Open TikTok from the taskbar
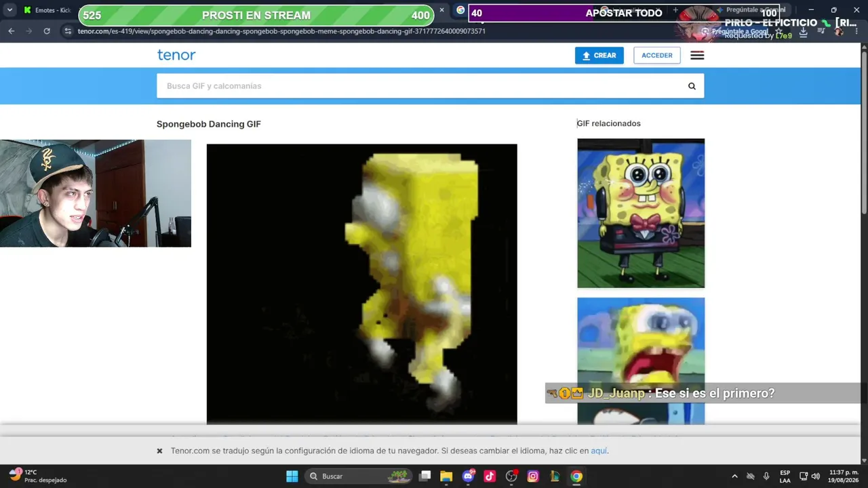This screenshot has height=488, width=868. (490, 476)
